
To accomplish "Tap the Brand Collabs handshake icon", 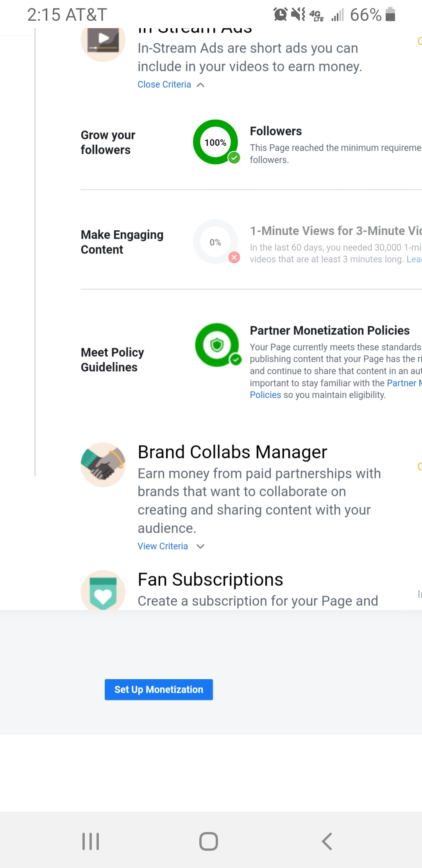I will (x=103, y=465).
